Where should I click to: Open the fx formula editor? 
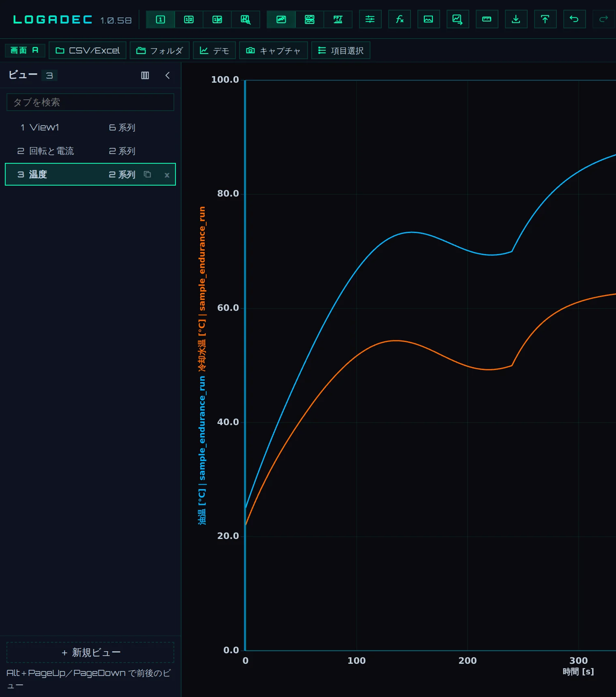[x=399, y=19]
